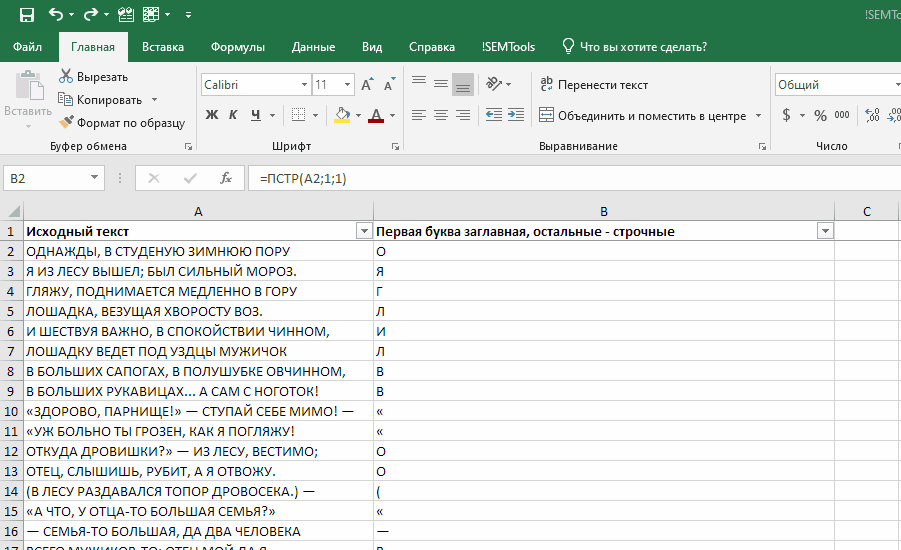Increase font size with the large A
Image resolution: width=901 pixels, height=550 pixels.
(x=367, y=84)
